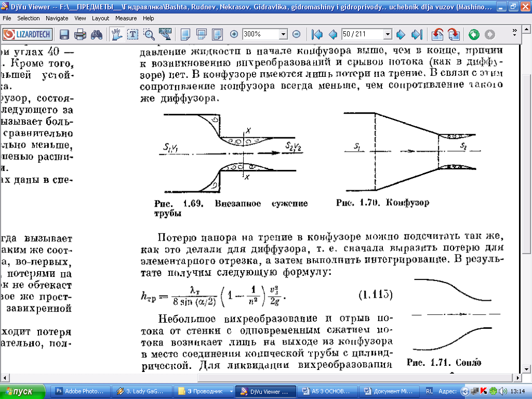532x399 pixels.
Task: Click the volume speaker tray icon
Action: click(502, 391)
